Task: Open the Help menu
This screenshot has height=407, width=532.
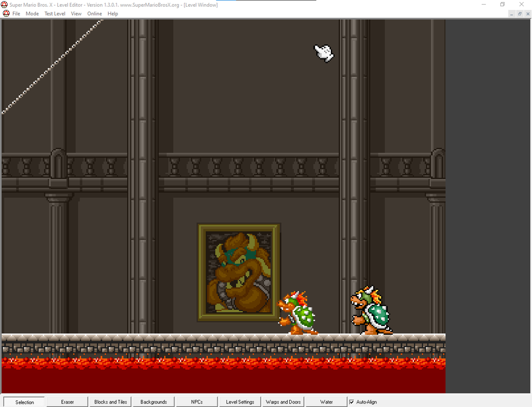Action: coord(113,14)
